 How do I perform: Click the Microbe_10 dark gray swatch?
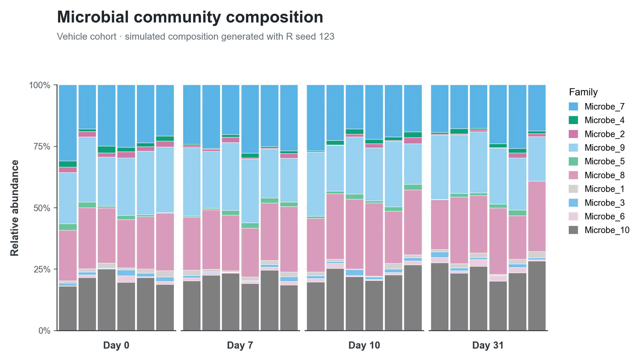tap(573, 230)
